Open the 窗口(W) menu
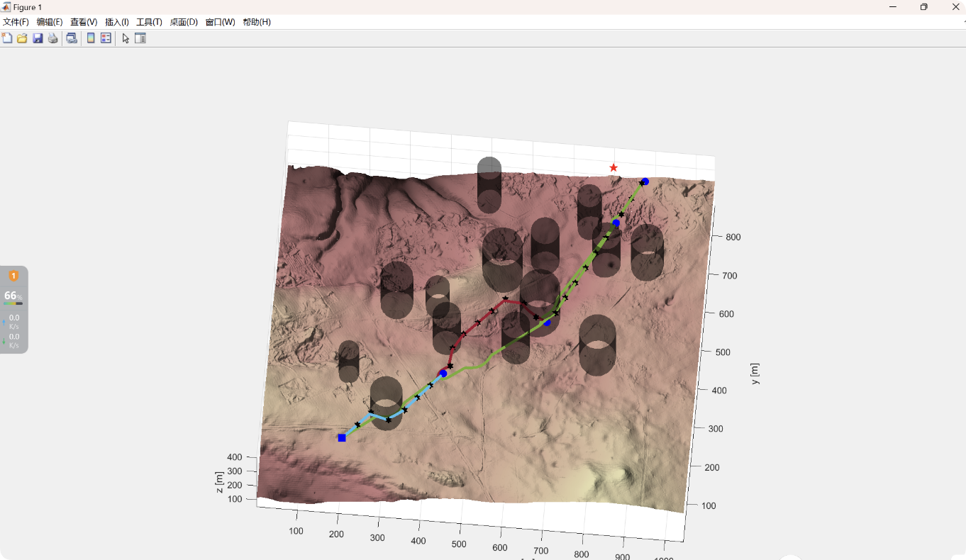966x560 pixels. [x=220, y=22]
